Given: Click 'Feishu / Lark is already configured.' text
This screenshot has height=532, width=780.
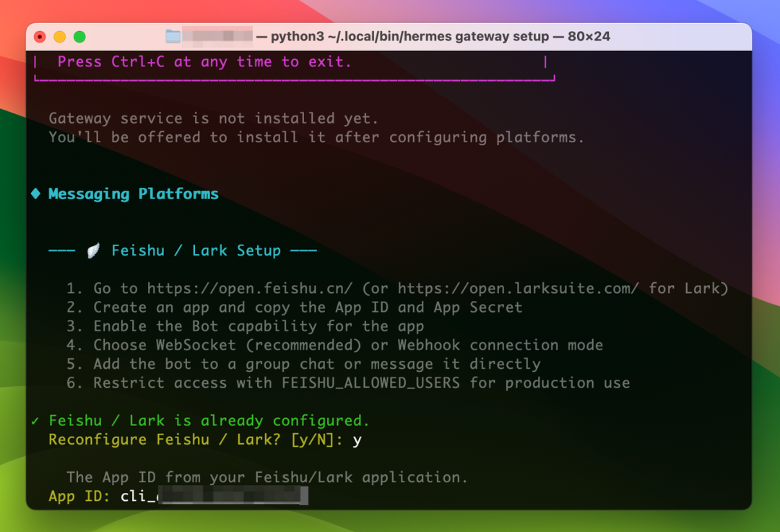Looking at the screenshot, I should pyautogui.click(x=209, y=421).
